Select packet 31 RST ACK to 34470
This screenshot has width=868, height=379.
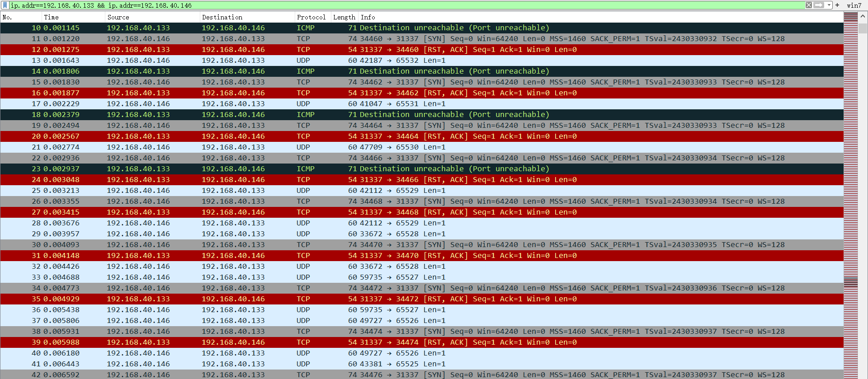(x=422, y=256)
